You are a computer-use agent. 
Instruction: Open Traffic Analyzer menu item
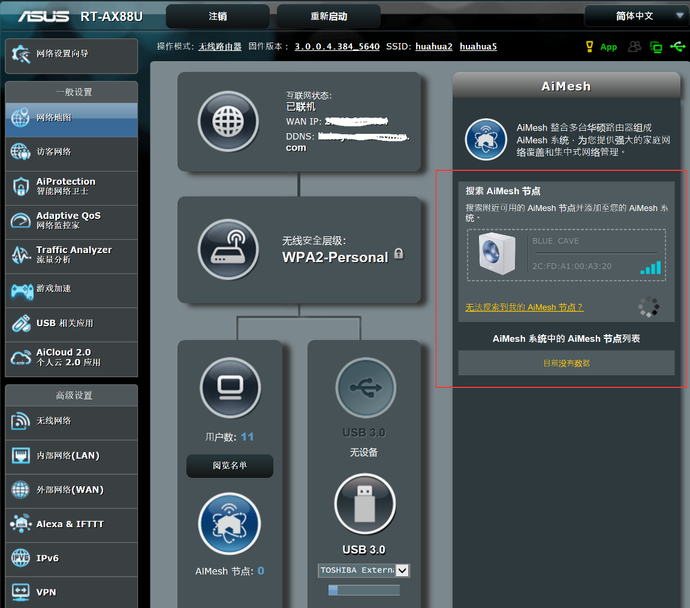tap(71, 255)
